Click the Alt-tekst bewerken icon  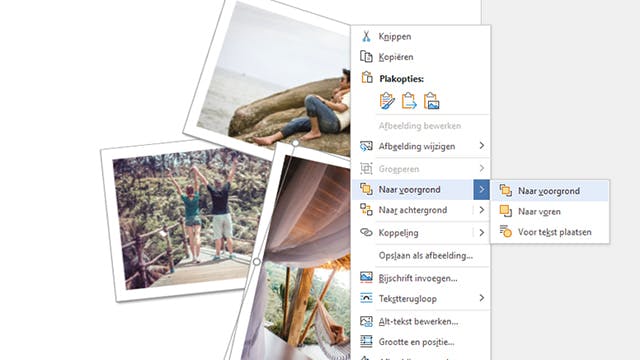click(x=366, y=321)
